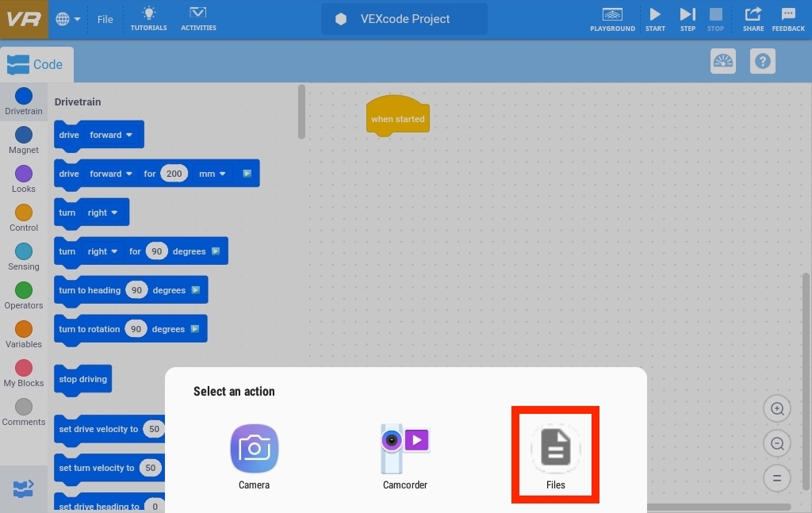Click the VR logo icon
Viewport: 812px width, 513px height.
tap(24, 19)
